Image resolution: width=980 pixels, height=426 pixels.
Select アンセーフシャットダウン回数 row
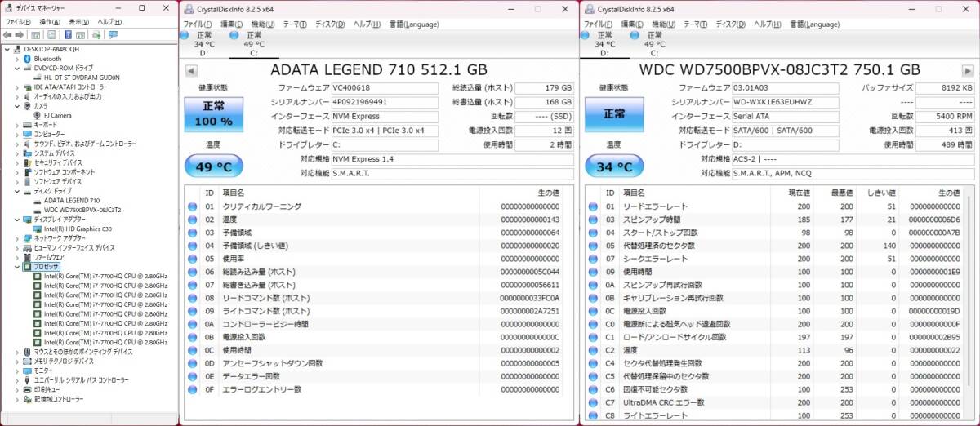pyautogui.click(x=375, y=363)
